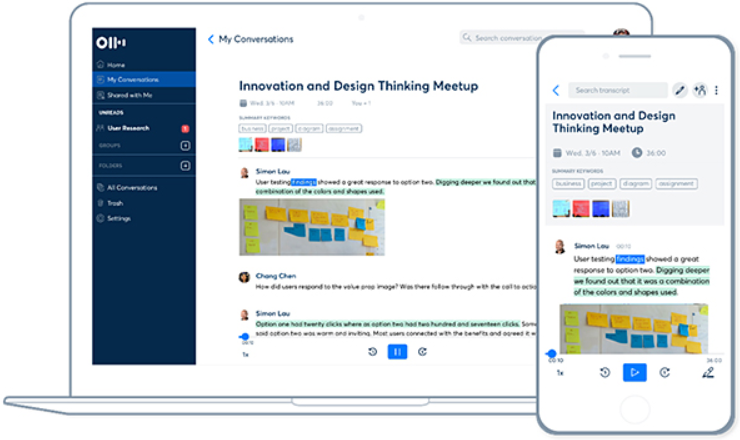
Task: Tap the calendar icon on phone
Action: point(557,153)
